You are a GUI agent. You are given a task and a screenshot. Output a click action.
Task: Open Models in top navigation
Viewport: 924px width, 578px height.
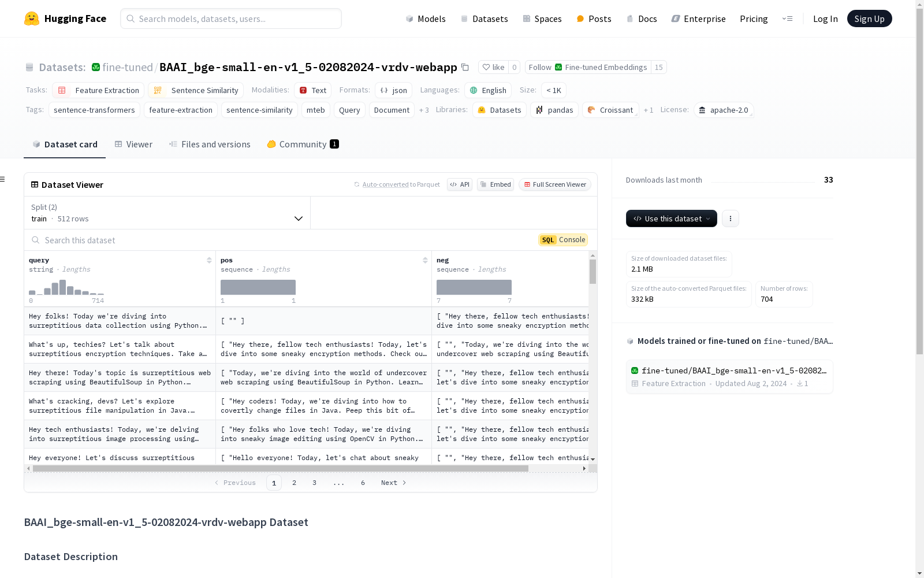click(426, 18)
